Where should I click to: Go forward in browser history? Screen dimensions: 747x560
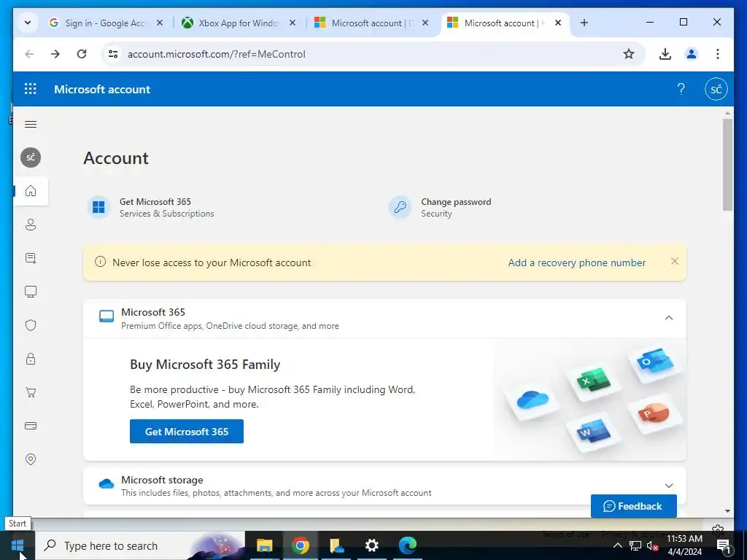click(55, 54)
